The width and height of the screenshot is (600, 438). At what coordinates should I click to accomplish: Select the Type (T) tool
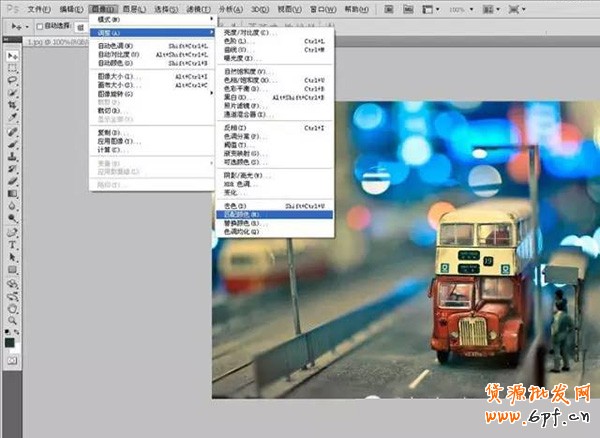click(x=13, y=244)
